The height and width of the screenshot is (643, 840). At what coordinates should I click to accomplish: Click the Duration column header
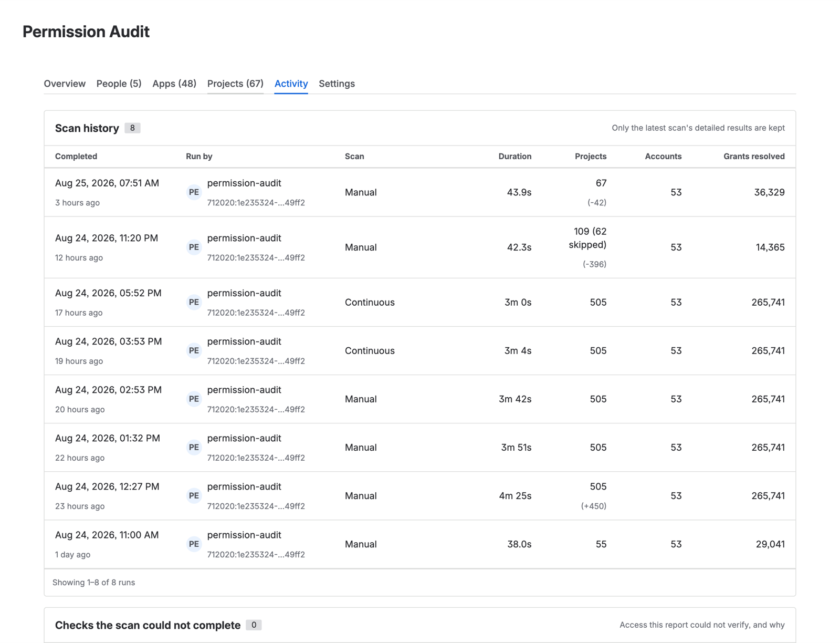click(514, 157)
